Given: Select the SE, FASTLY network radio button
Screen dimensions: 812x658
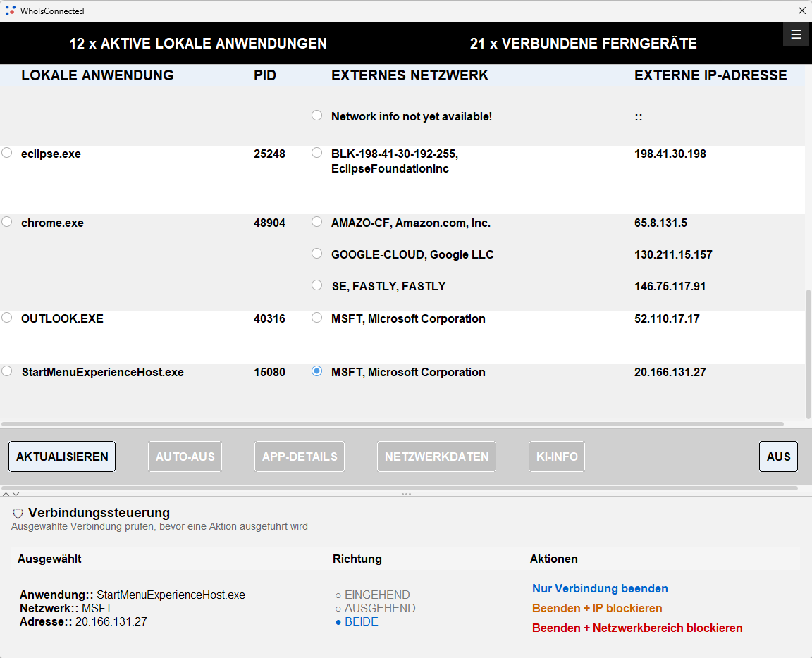Looking at the screenshot, I should click(317, 285).
